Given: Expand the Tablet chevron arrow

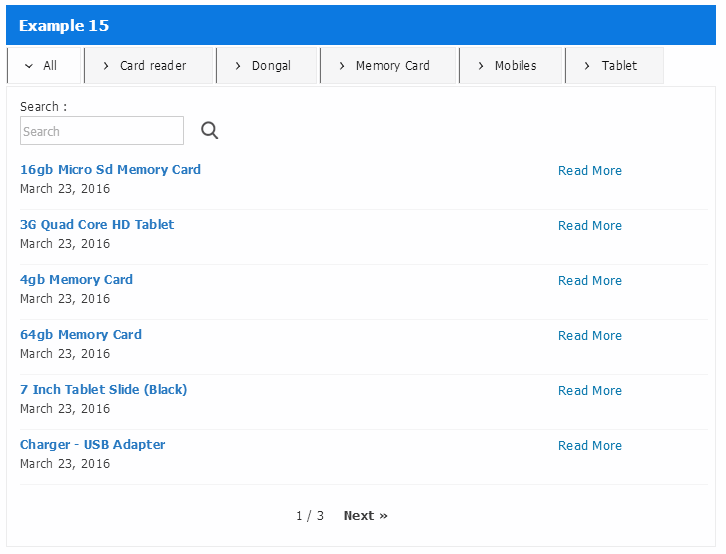Looking at the screenshot, I should tap(587, 66).
